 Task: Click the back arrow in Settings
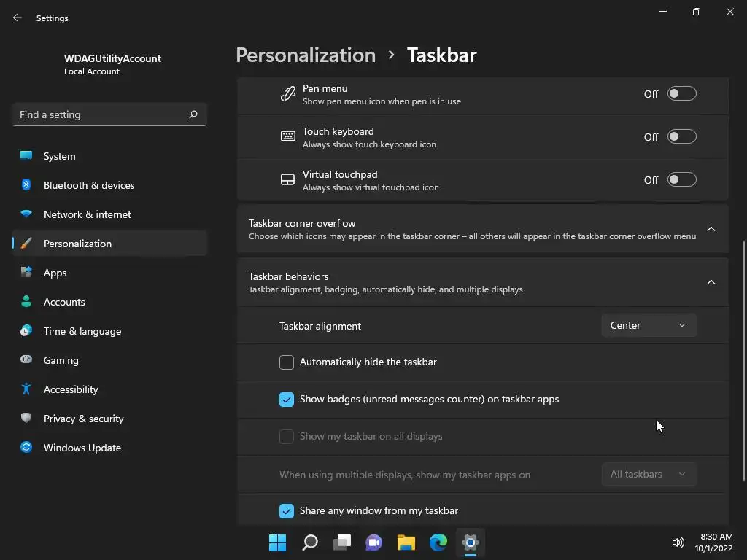tap(18, 18)
